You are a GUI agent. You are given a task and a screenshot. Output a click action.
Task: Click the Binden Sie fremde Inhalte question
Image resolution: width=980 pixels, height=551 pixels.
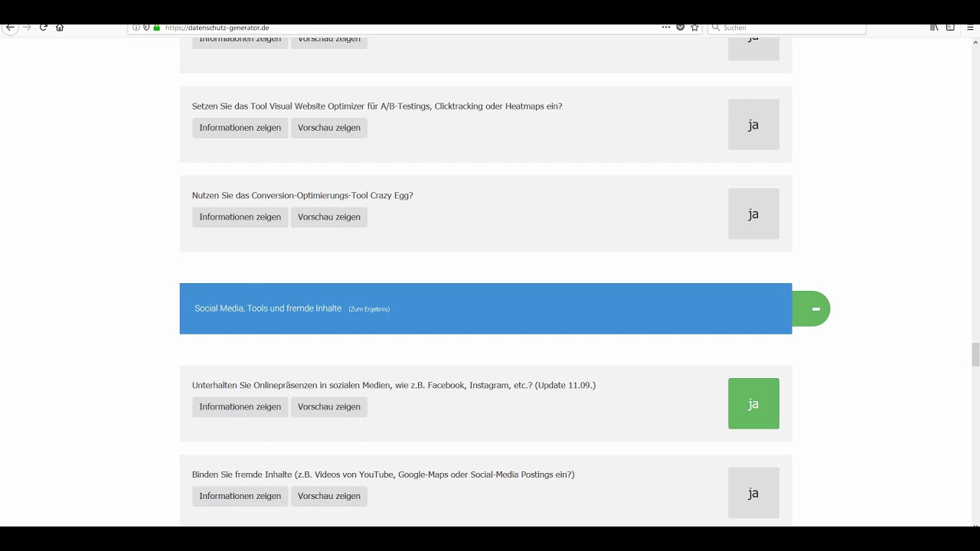383,475
